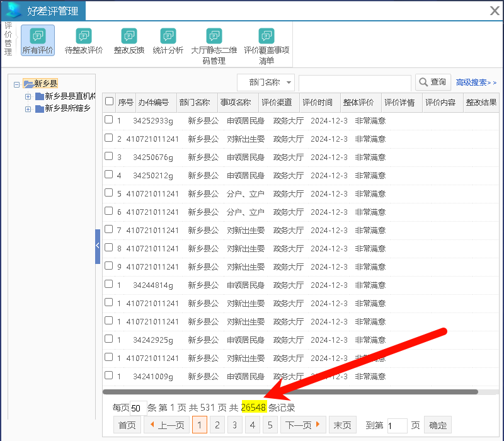Check the checkbox for row 1
Image resolution: width=504 pixels, height=441 pixels.
[x=109, y=120]
